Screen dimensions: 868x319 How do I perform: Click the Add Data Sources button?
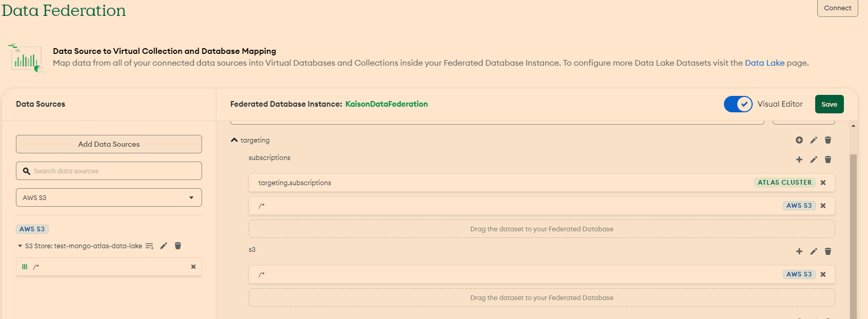[x=109, y=144]
